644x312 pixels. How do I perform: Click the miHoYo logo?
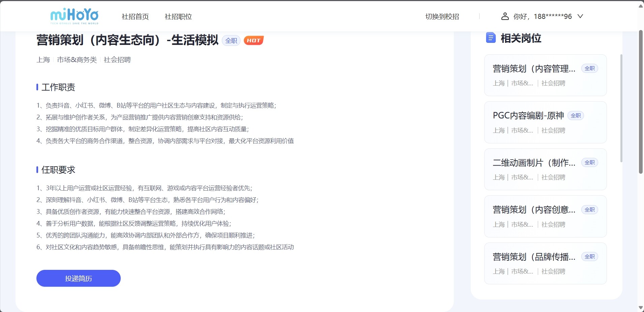pyautogui.click(x=75, y=16)
